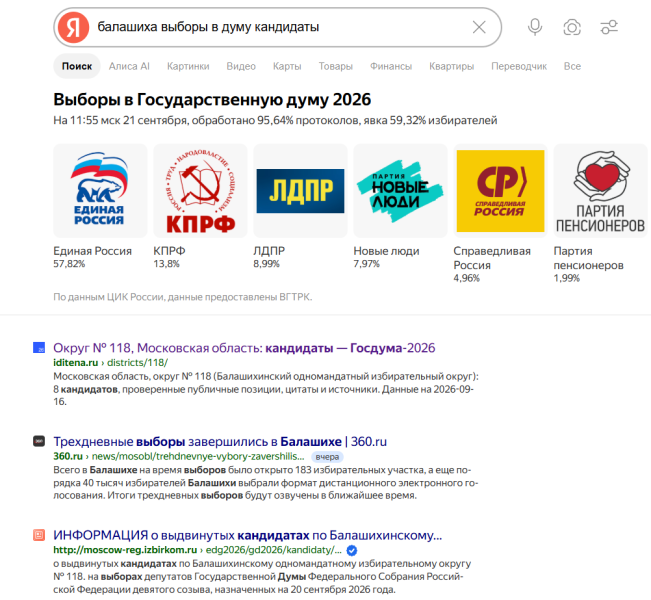Click 1,99% under Партия пенсионеров
Screen dimensions: 651x600
click(567, 278)
